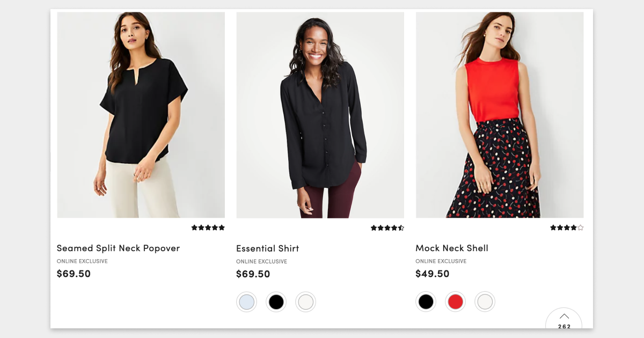Screen dimensions: 644x338
Task: Open the red Mock Neck Shell photo
Action: [x=499, y=115]
